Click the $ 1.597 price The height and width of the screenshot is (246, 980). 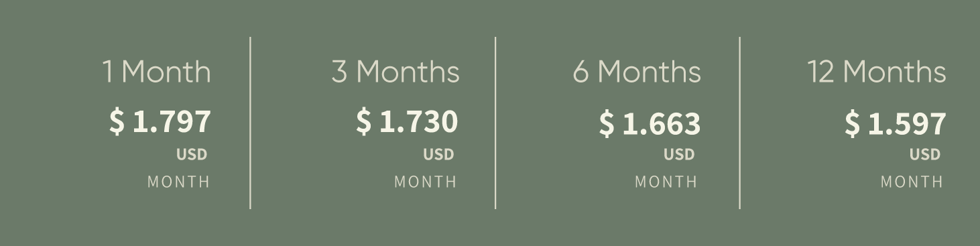pyautogui.click(x=895, y=124)
